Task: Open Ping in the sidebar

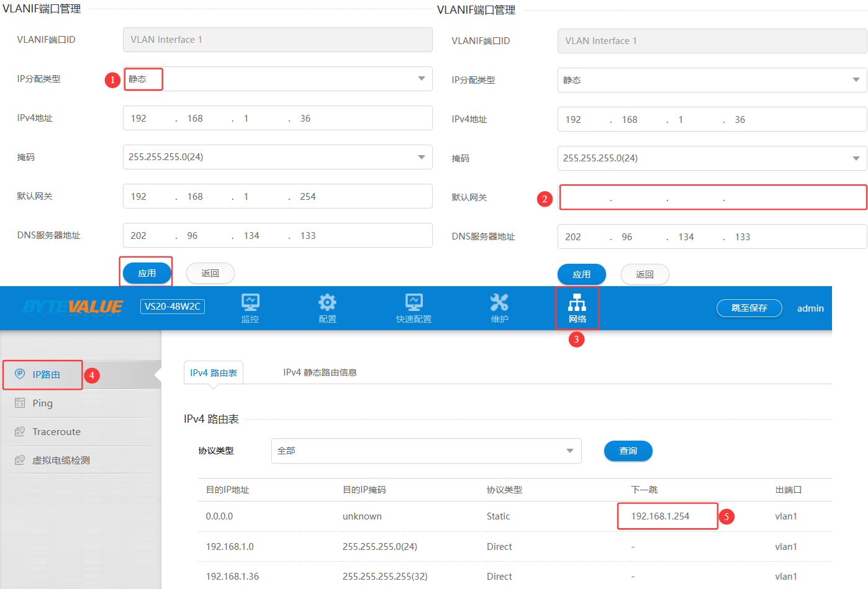Action: tap(42, 403)
